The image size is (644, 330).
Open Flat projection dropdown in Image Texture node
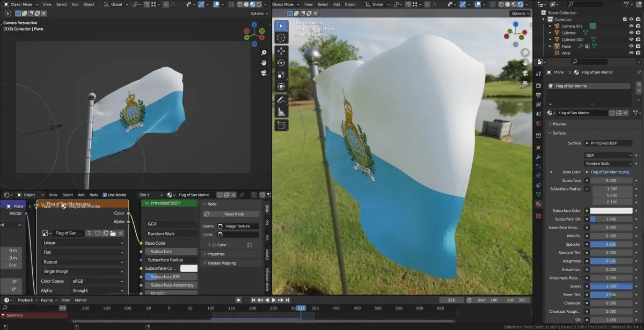83,252
